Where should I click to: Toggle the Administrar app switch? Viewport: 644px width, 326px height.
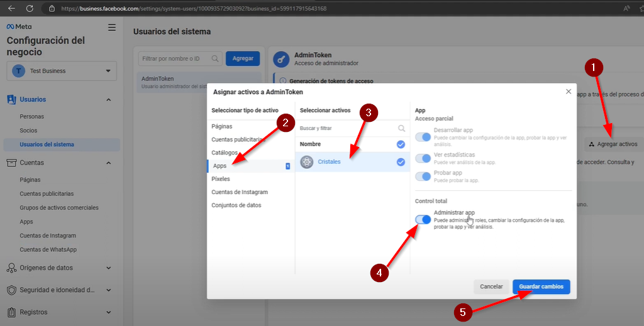coord(423,219)
